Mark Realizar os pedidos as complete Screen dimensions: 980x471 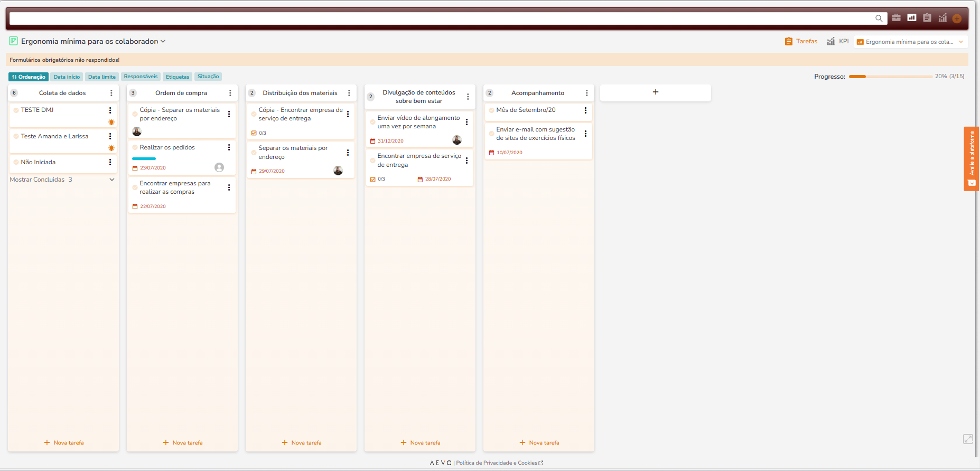pyautogui.click(x=135, y=147)
